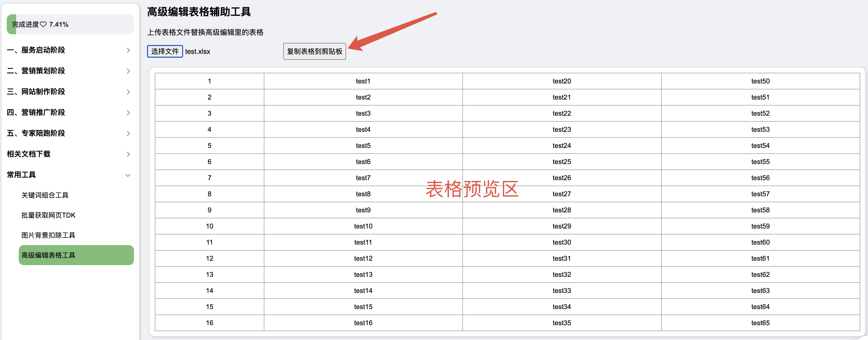Click table cell test56
868x340 pixels.
(x=761, y=178)
